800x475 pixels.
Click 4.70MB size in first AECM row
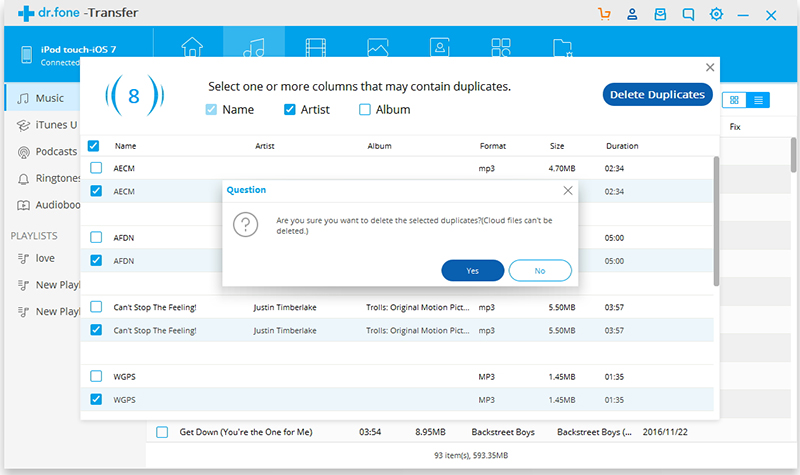point(562,168)
